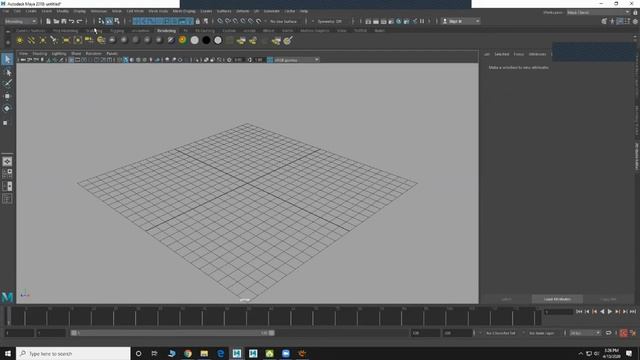This screenshot has height=360, width=640.
Task: Click the New Scene icon
Action: tap(48, 21)
